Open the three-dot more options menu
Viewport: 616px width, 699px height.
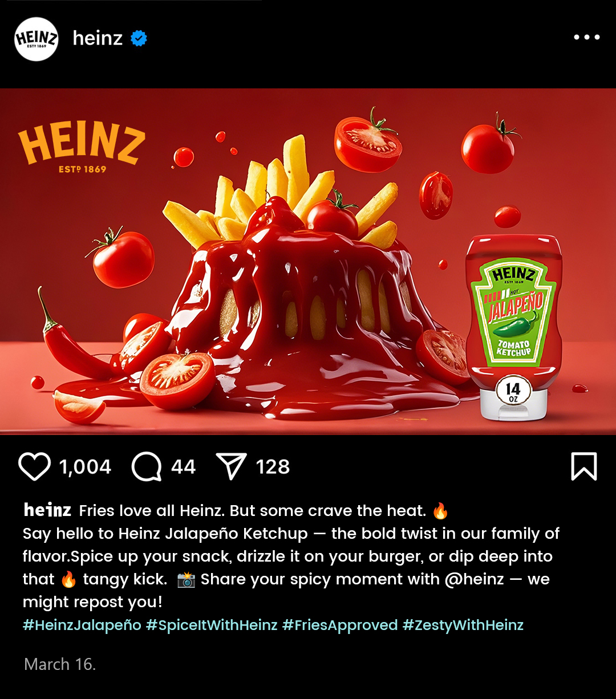tap(586, 38)
